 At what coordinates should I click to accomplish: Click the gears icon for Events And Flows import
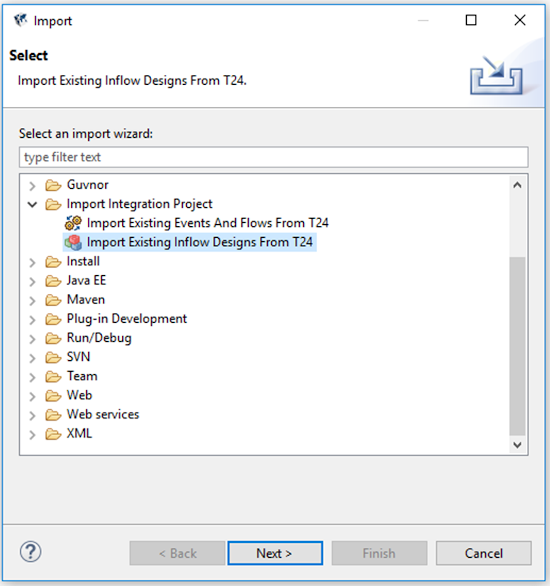(73, 223)
